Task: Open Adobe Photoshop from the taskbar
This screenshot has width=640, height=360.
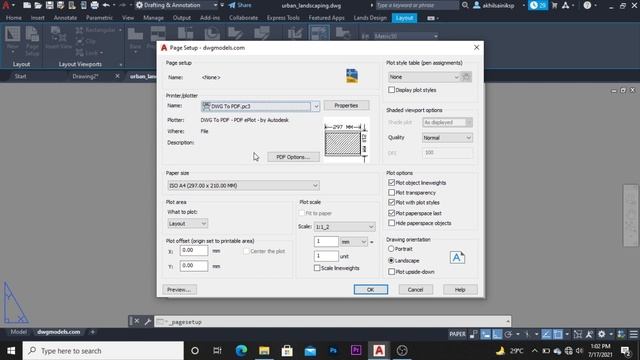Action: coord(333,351)
